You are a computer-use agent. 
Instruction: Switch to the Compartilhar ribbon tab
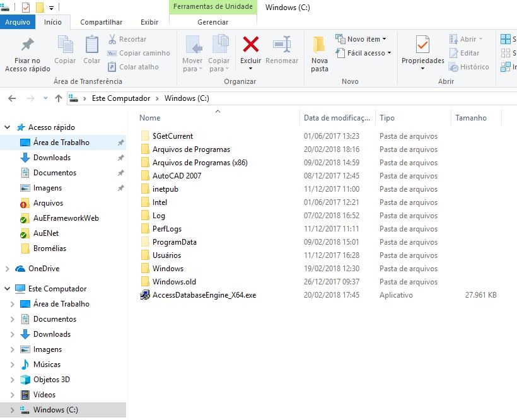point(100,22)
